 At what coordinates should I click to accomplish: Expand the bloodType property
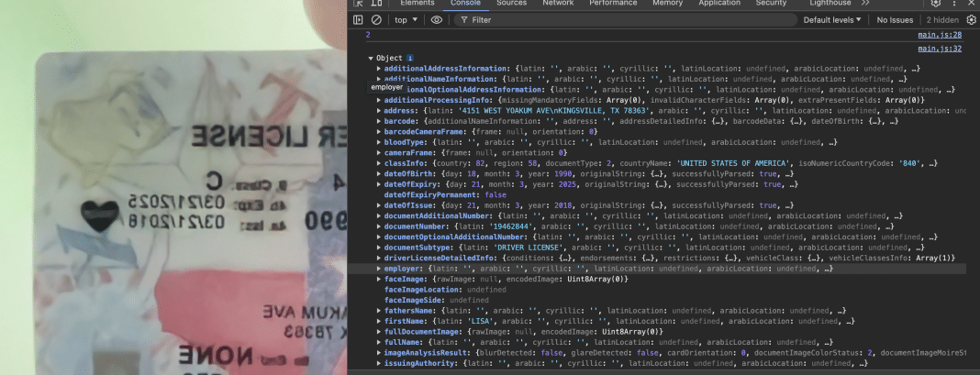(x=379, y=142)
